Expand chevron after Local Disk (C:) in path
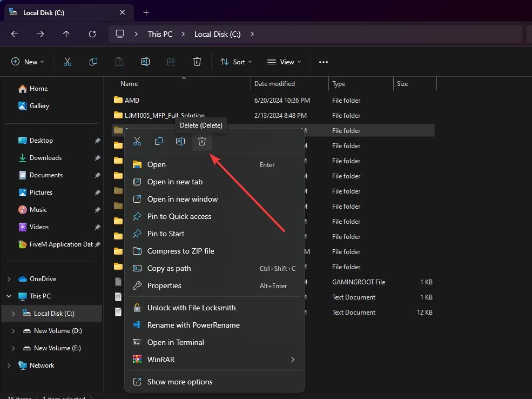This screenshot has height=399, width=532. pos(252,34)
